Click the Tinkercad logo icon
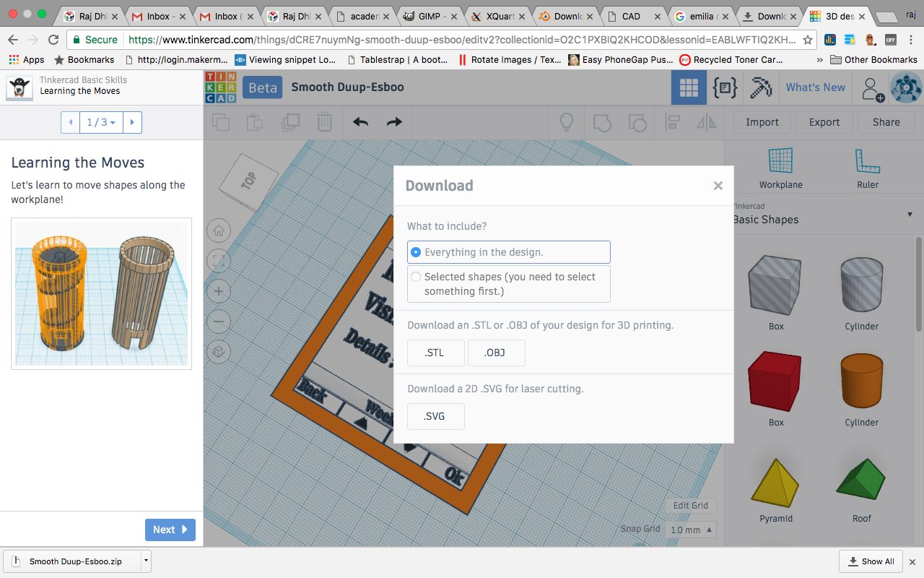Screen dimensions: 924x578 tap(221, 87)
